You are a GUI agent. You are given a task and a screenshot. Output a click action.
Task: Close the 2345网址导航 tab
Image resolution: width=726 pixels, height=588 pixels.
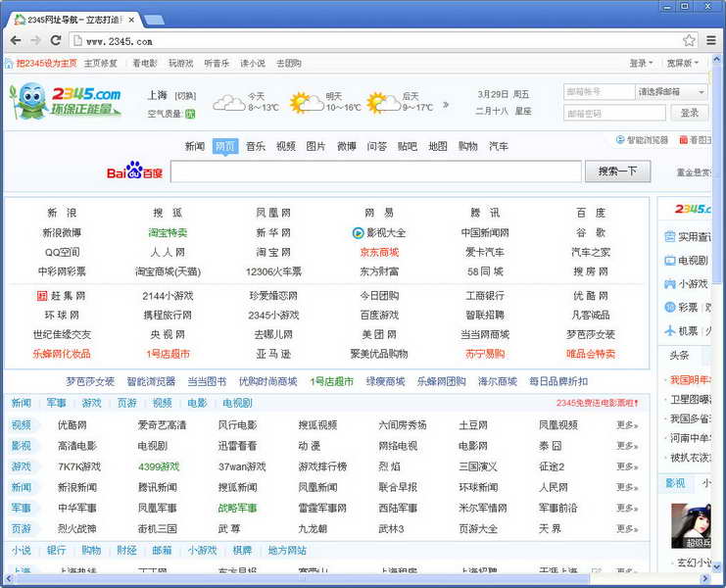[x=131, y=20]
